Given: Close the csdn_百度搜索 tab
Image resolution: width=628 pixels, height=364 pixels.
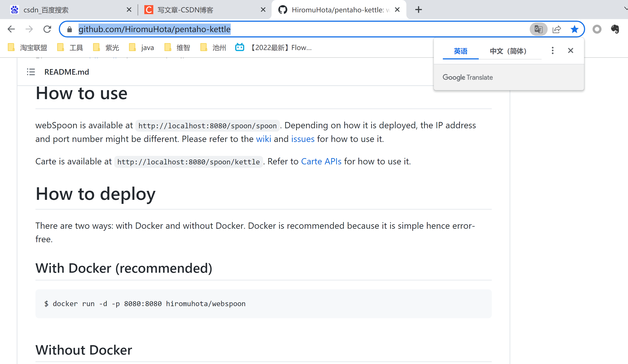Looking at the screenshot, I should coord(129,10).
